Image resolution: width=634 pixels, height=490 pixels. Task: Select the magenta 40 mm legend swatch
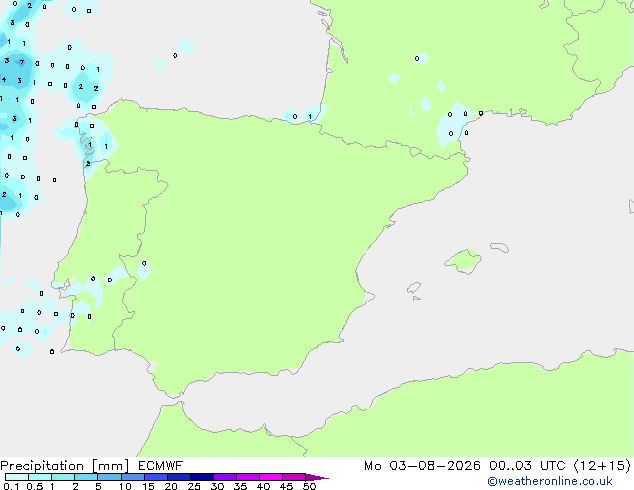pyautogui.click(x=271, y=477)
